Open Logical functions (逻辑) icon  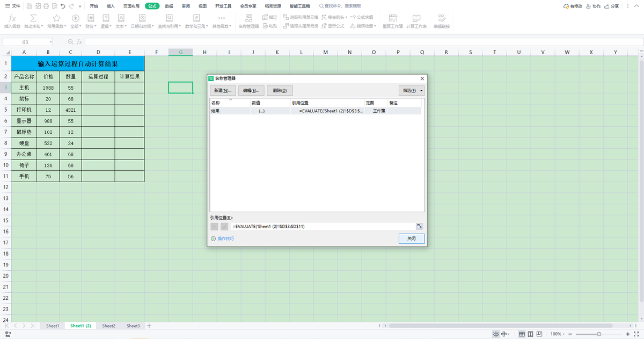(106, 18)
